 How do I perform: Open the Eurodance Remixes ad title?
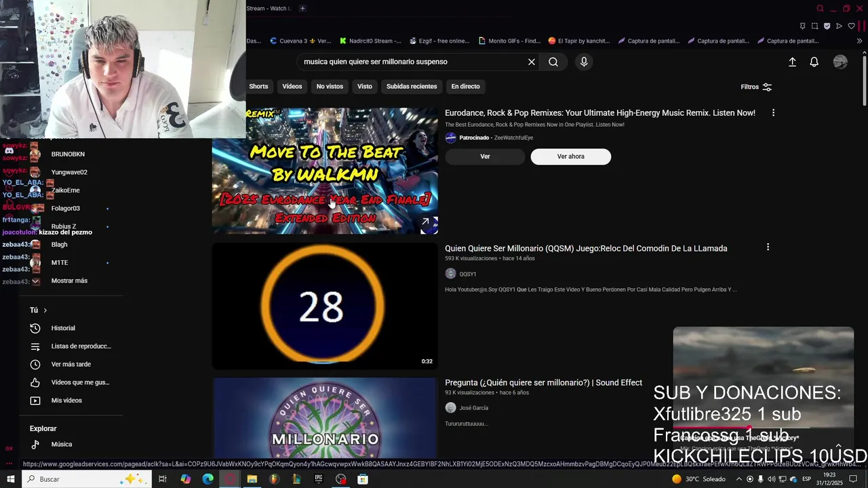[x=600, y=113]
